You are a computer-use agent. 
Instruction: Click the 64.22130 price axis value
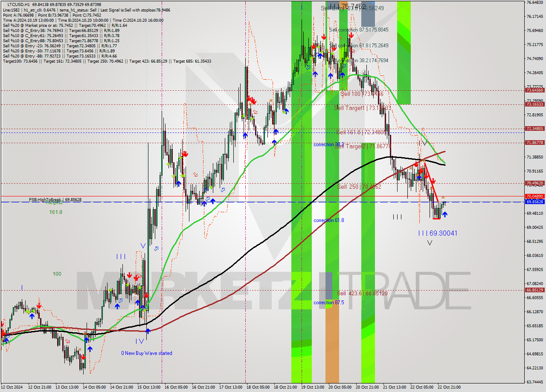[x=534, y=368]
